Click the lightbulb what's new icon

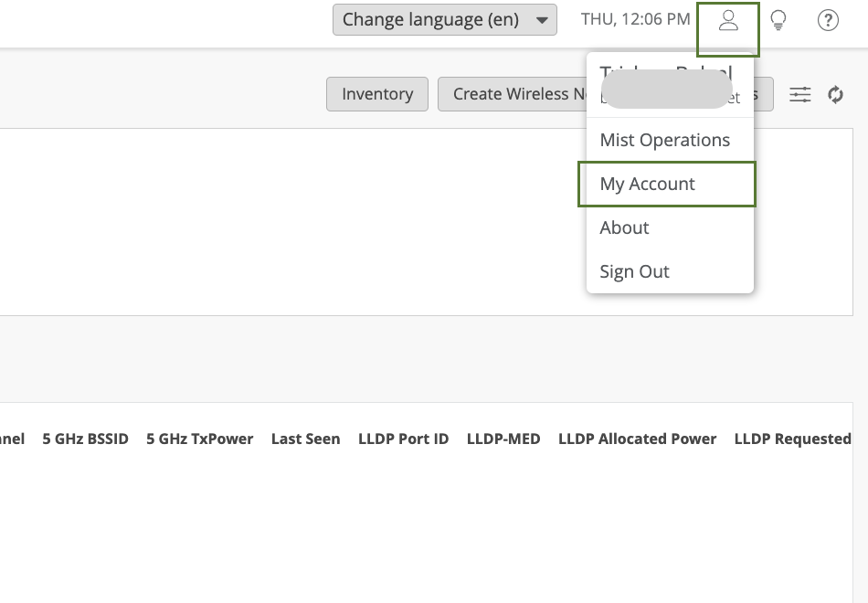(x=778, y=21)
